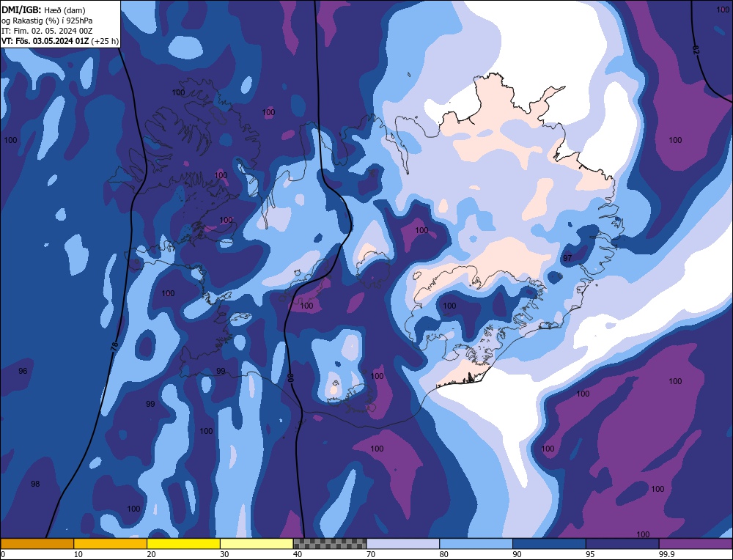This screenshot has height=560, width=733.
Task: Click the dark orange 0–10 legend swatch
Action: [37, 544]
